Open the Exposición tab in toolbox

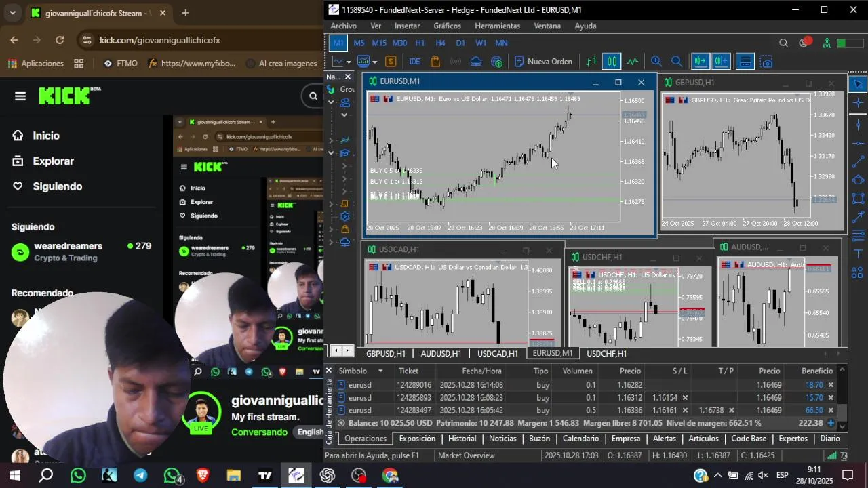click(417, 439)
